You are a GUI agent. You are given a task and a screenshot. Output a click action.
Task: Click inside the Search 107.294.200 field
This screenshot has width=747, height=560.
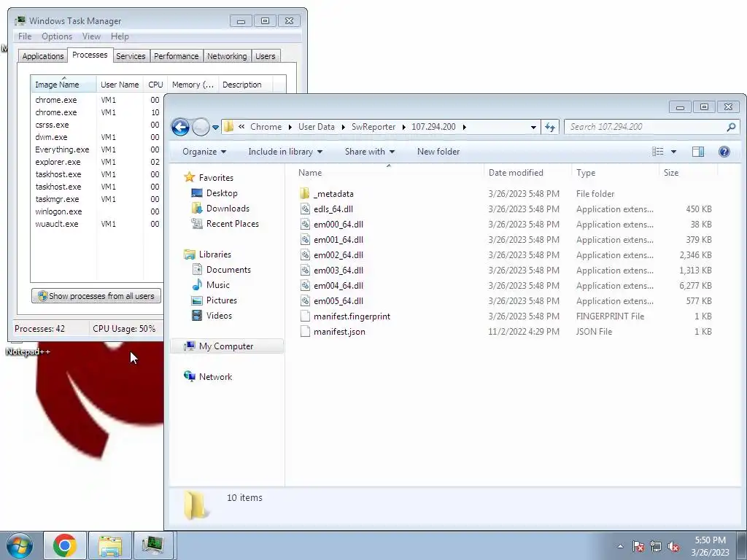coord(646,127)
